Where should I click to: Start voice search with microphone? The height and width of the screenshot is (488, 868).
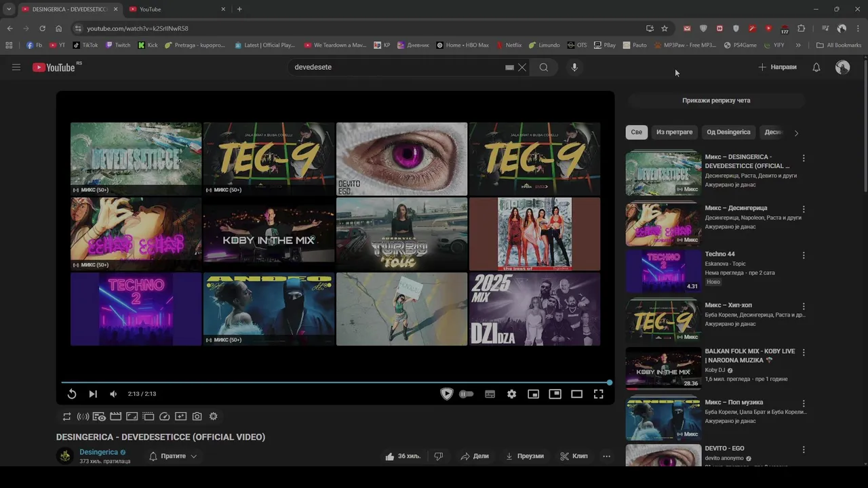click(574, 67)
